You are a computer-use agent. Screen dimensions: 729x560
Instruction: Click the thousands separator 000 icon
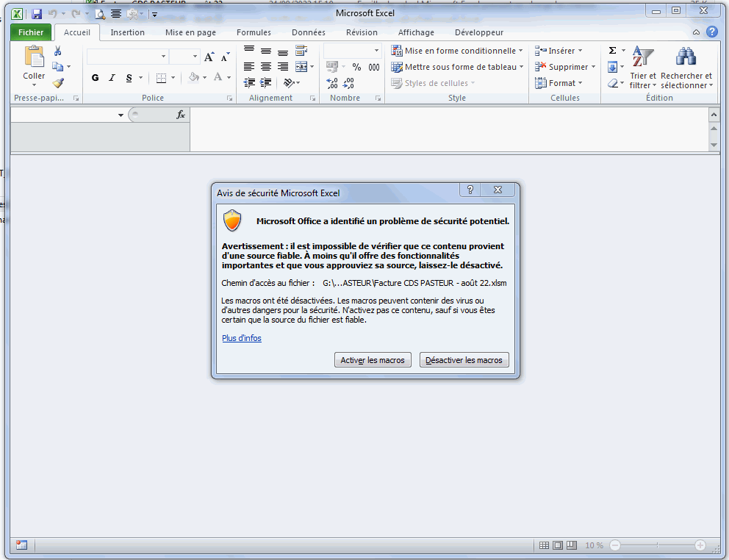point(374,67)
